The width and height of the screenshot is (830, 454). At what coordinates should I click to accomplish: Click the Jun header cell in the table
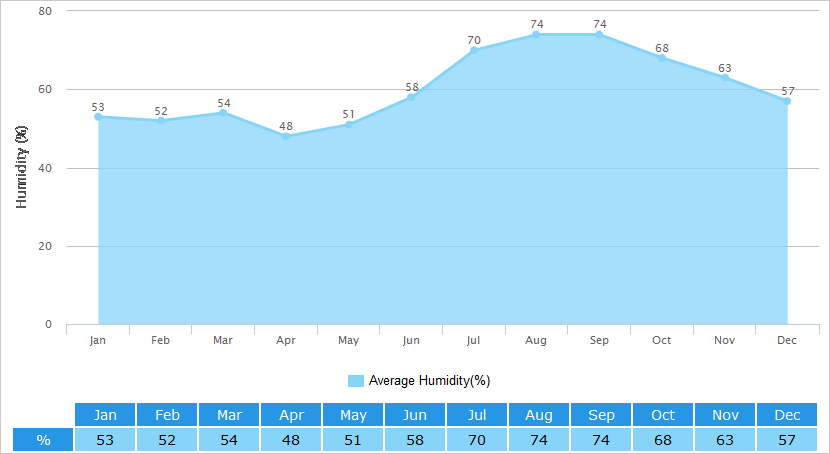click(415, 415)
